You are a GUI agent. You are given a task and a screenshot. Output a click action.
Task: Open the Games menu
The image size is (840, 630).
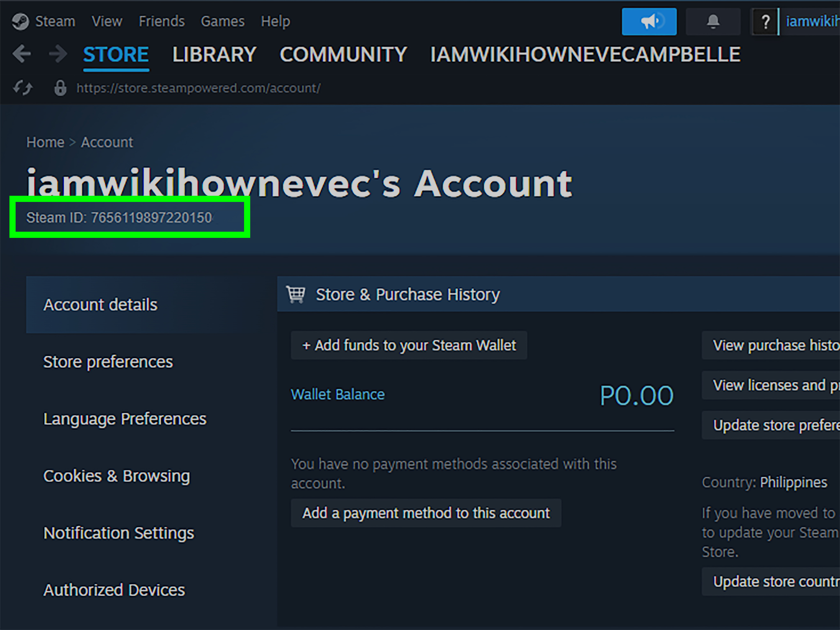tap(223, 21)
